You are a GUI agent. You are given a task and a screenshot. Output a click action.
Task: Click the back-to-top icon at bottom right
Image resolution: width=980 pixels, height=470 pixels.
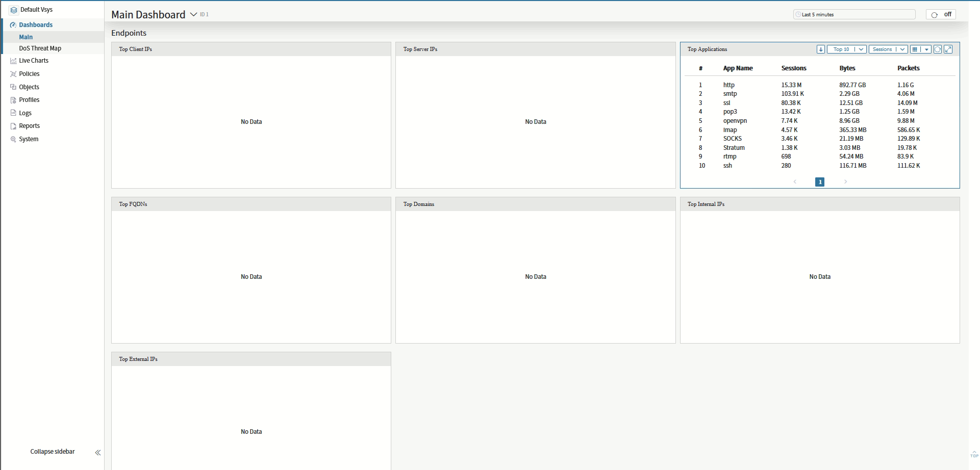click(x=974, y=454)
